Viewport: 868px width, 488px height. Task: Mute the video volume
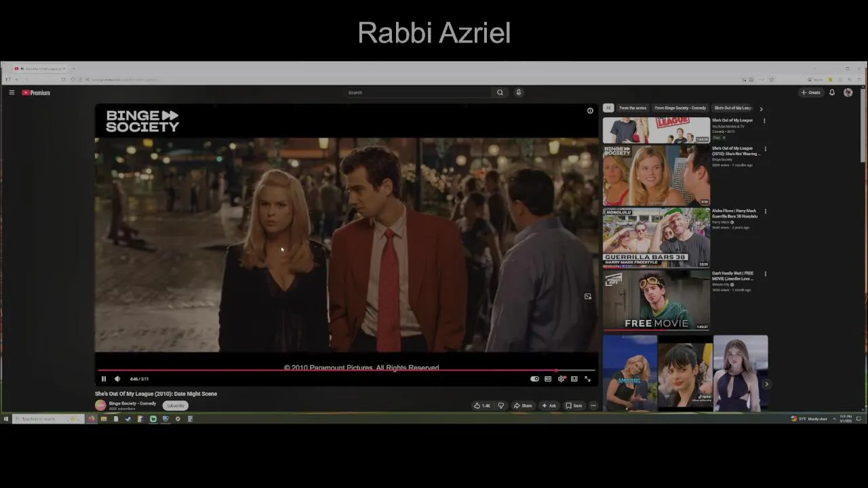coord(117,379)
